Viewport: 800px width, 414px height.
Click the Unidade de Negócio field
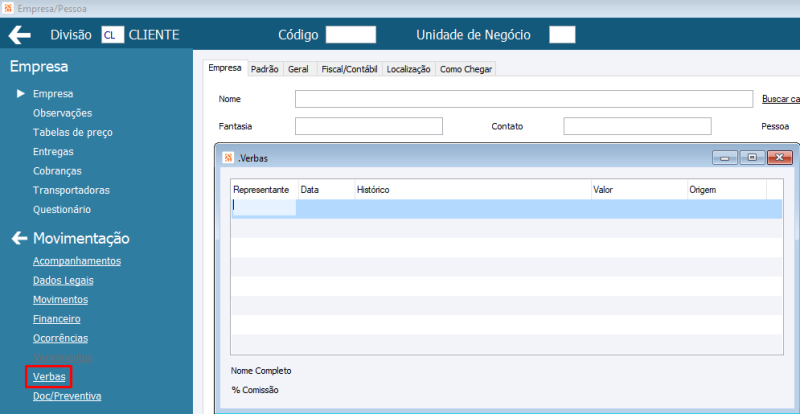pos(562,35)
